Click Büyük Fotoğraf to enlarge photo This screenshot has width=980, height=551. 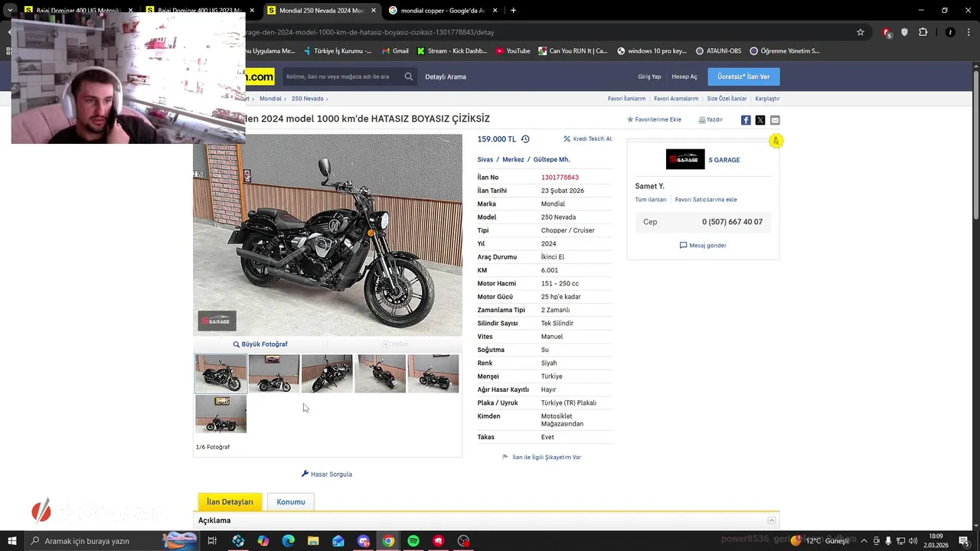pos(260,344)
